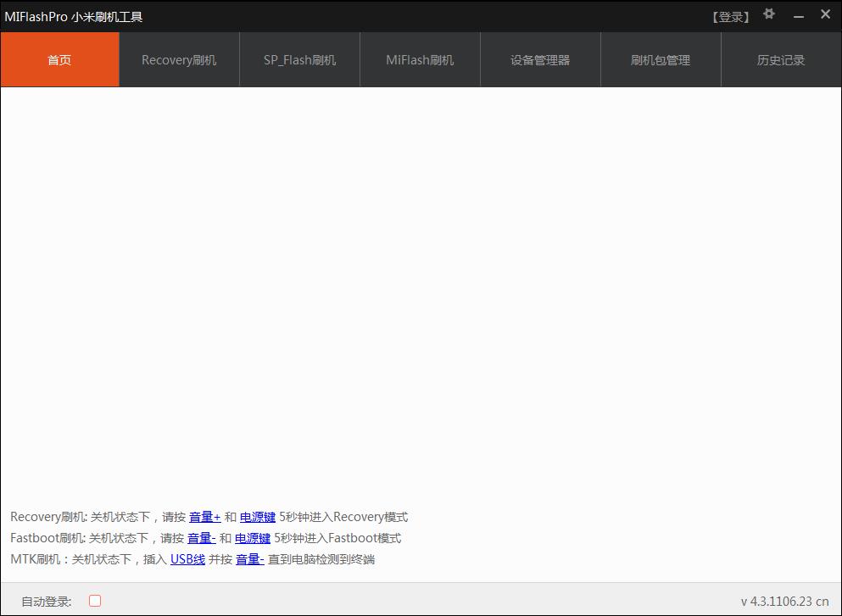Select the highlighted 首页 home tab
The width and height of the screenshot is (842, 616).
pyautogui.click(x=59, y=59)
